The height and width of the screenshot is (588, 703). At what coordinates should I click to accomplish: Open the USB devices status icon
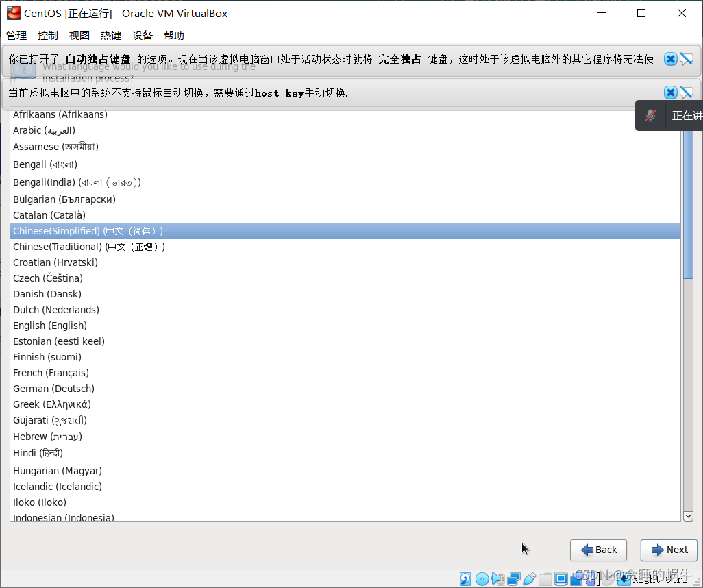530,579
